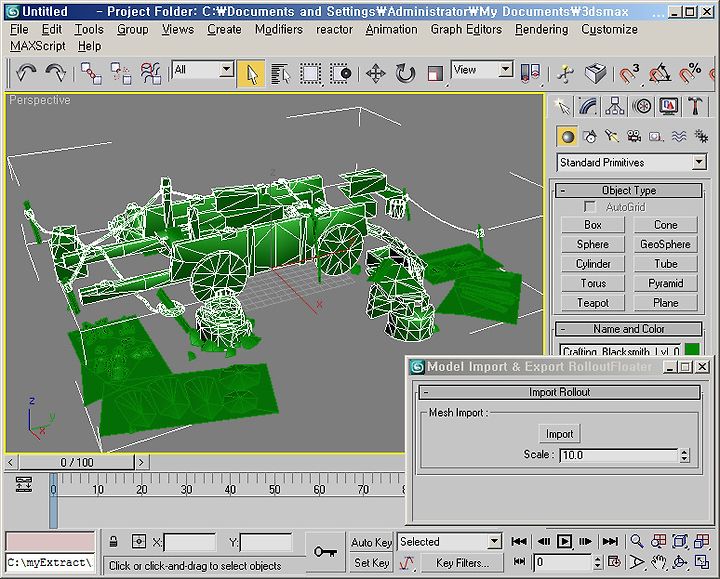Select the Geometry sphere category

pos(568,136)
